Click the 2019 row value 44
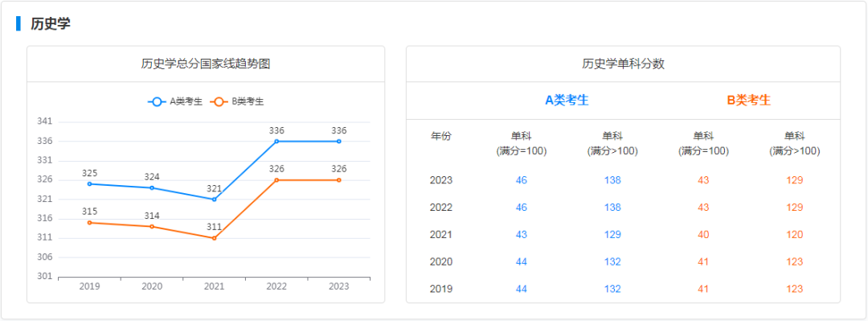The image size is (868, 321). click(x=522, y=289)
